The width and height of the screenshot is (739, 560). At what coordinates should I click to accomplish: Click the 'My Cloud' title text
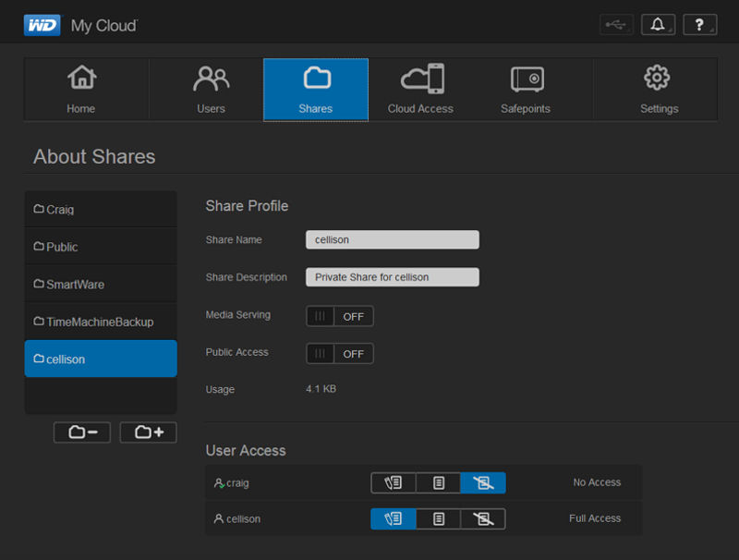tap(104, 26)
